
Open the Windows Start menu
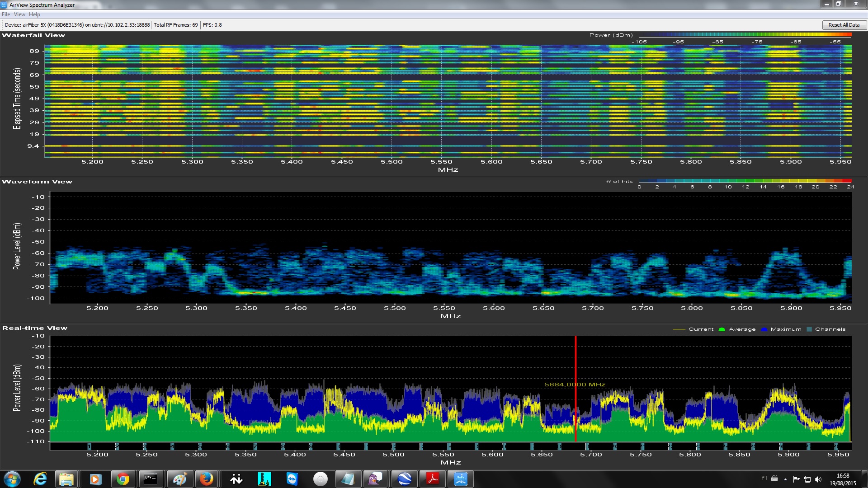(x=12, y=479)
